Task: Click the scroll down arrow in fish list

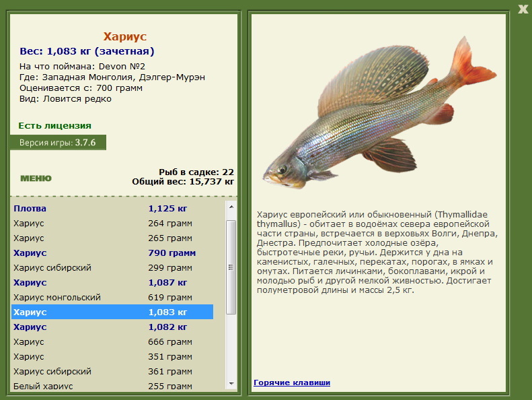Action: (231, 384)
